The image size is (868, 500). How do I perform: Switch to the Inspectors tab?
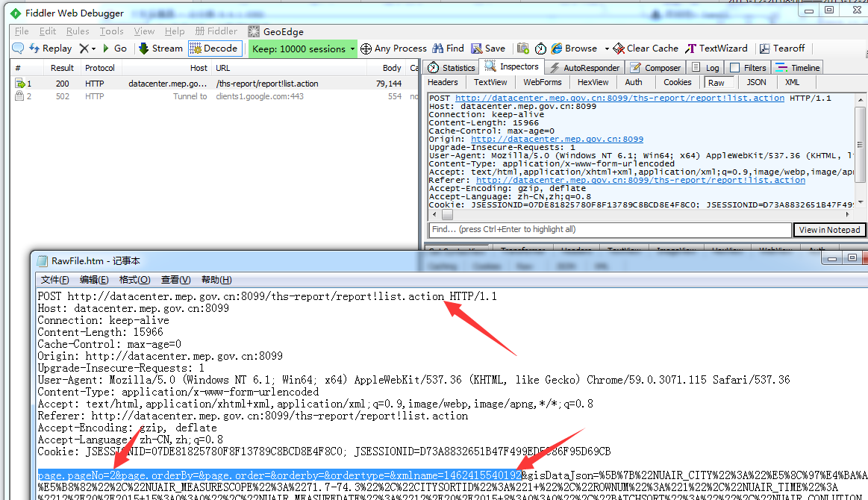pos(511,66)
